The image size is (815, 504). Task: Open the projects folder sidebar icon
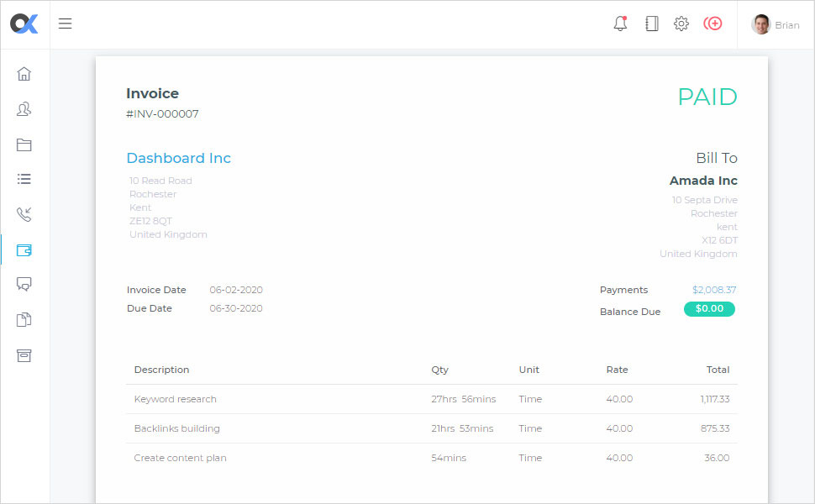point(24,144)
